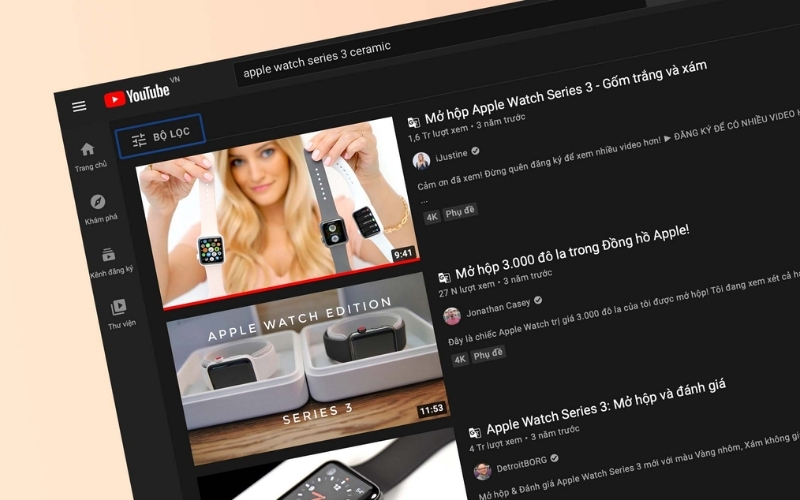The height and width of the screenshot is (500, 800).
Task: Open the iJustine channel name
Action: [451, 155]
